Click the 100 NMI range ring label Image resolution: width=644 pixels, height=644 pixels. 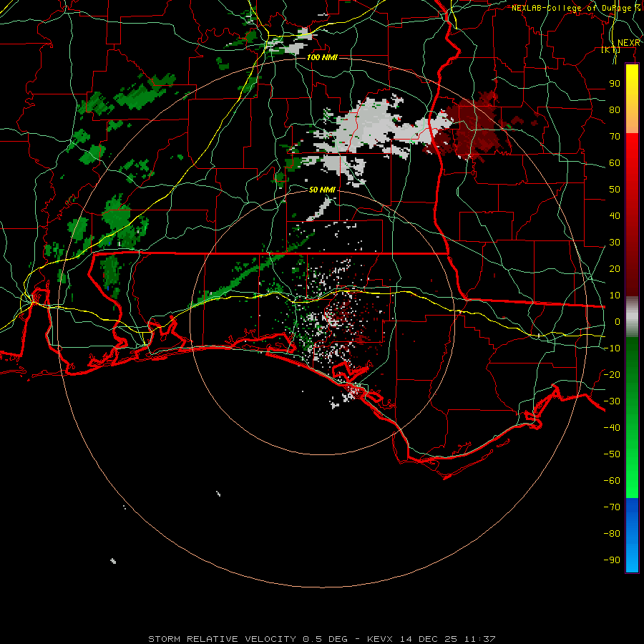[322, 57]
